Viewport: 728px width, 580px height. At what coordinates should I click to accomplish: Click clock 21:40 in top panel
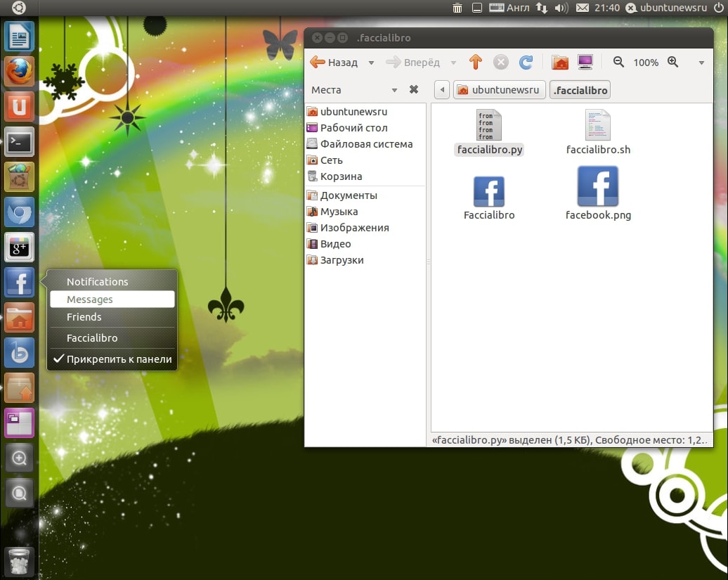[x=607, y=8]
